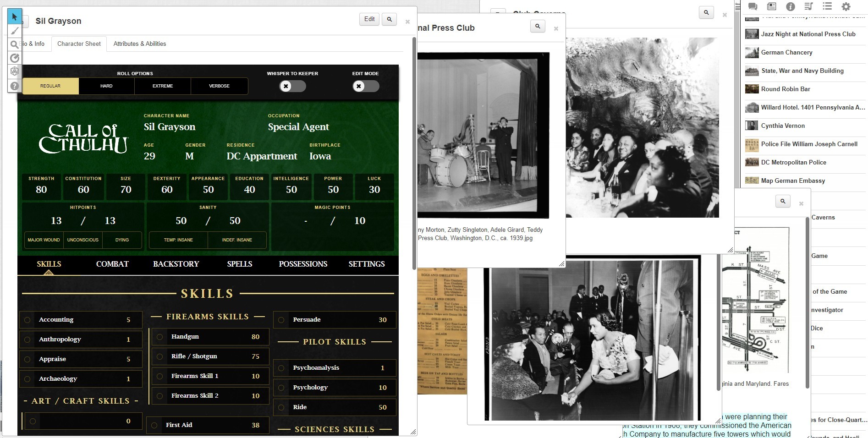Open the Settings section of the sheet

click(x=367, y=264)
